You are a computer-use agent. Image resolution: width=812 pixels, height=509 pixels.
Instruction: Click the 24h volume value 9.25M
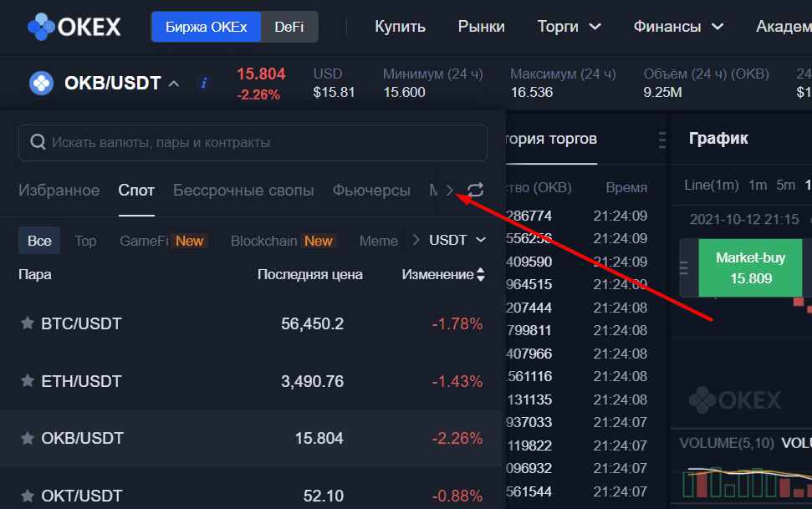(662, 92)
